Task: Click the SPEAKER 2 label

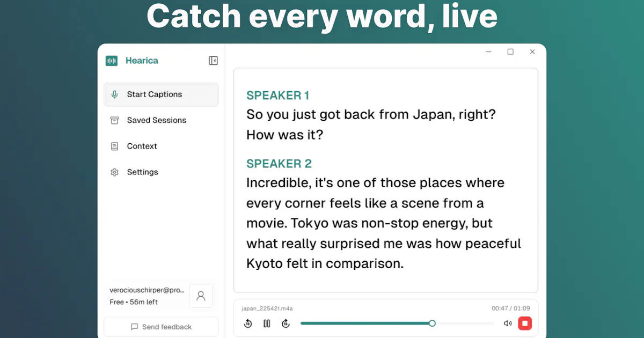Action: [279, 164]
